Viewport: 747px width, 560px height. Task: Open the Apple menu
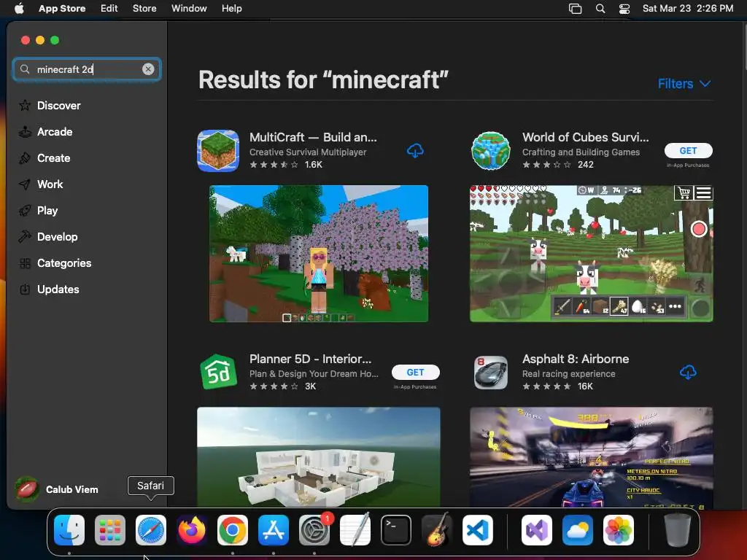pos(19,9)
